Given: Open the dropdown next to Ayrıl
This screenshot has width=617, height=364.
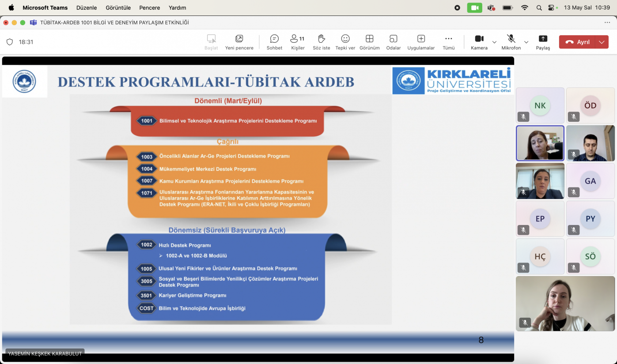Looking at the screenshot, I should coord(602,42).
